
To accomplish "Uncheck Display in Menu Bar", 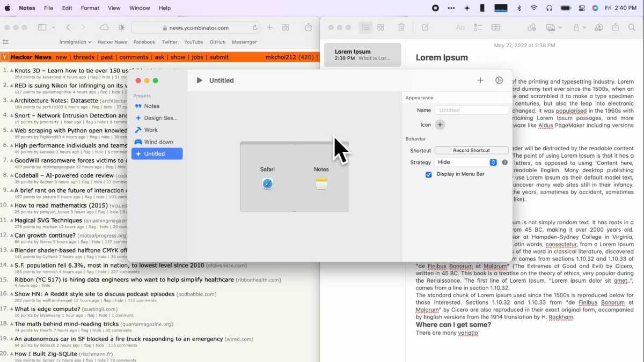I will tap(428, 174).
